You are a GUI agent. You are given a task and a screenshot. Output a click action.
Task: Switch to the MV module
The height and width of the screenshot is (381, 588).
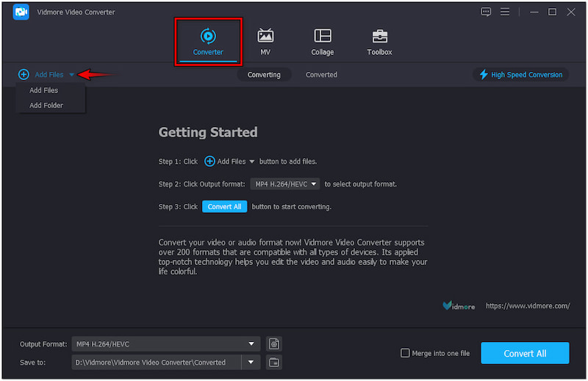pyautogui.click(x=265, y=42)
